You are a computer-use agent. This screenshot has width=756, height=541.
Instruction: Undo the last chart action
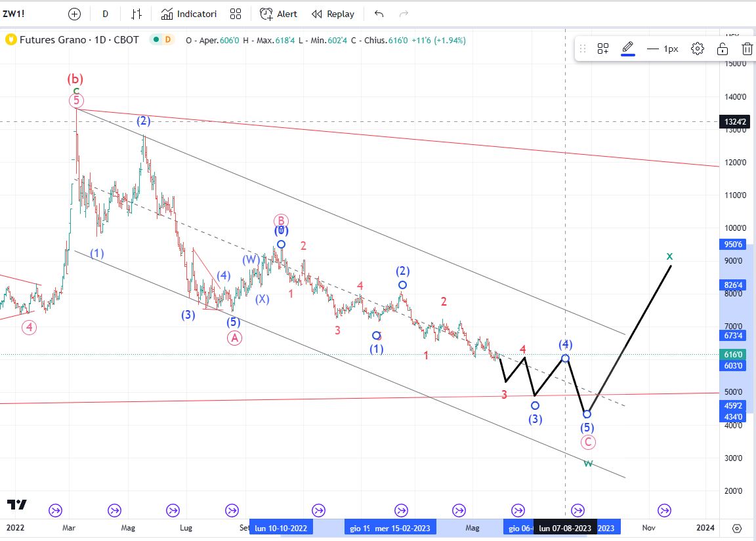point(379,14)
